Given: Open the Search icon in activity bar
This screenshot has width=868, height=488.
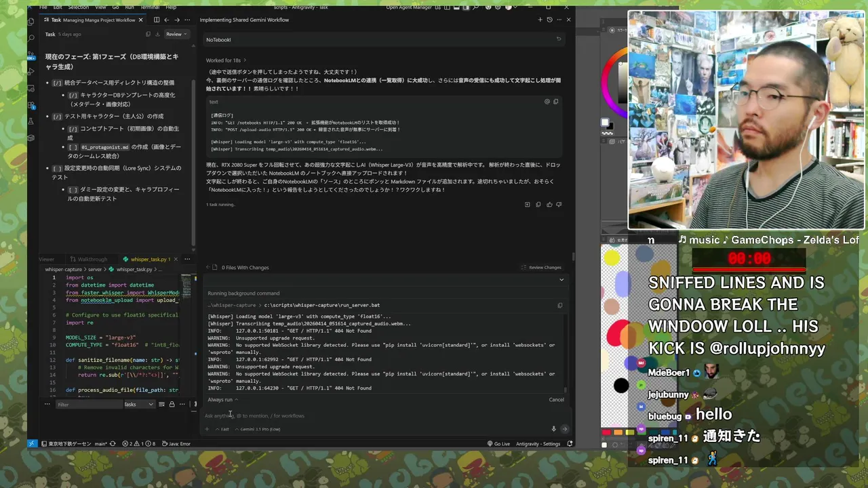Looking at the screenshot, I should coord(32,39).
